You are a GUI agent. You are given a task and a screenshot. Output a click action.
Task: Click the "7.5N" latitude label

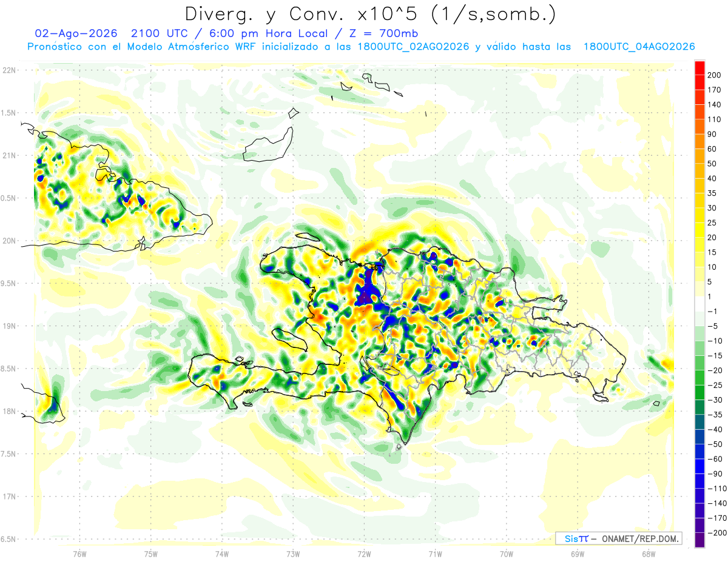click(8, 454)
